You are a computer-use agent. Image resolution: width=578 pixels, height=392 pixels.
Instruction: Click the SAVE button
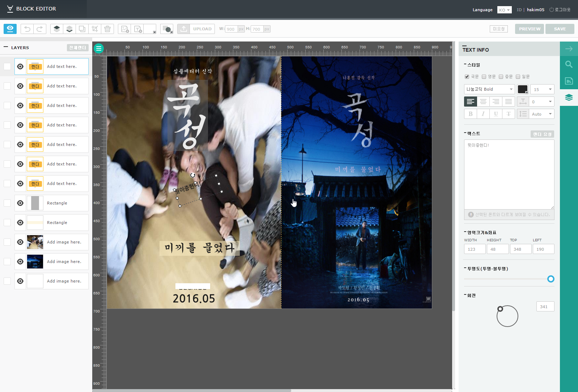pos(560,29)
